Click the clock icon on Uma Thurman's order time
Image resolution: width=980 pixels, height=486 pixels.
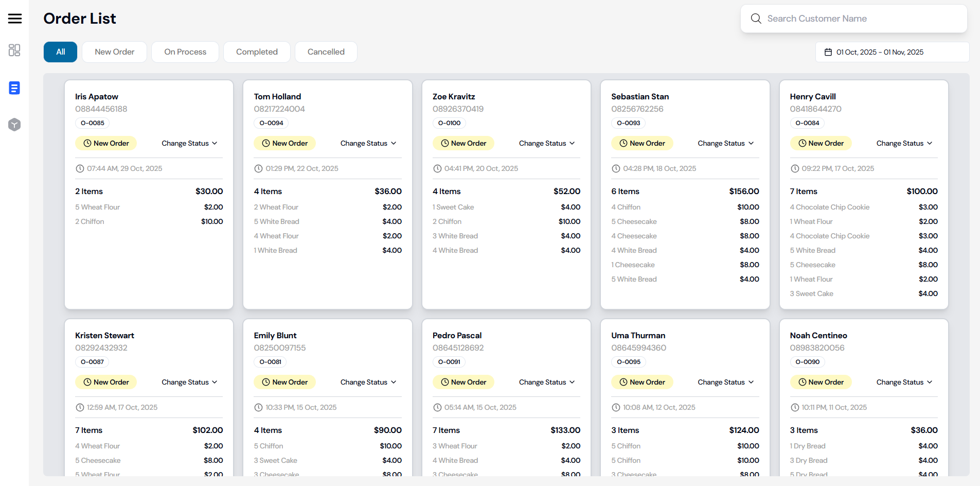click(616, 407)
